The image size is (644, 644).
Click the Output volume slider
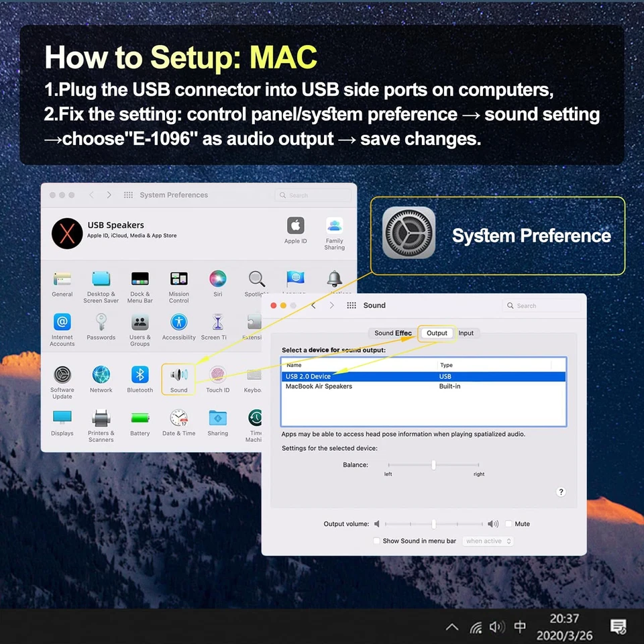434,524
